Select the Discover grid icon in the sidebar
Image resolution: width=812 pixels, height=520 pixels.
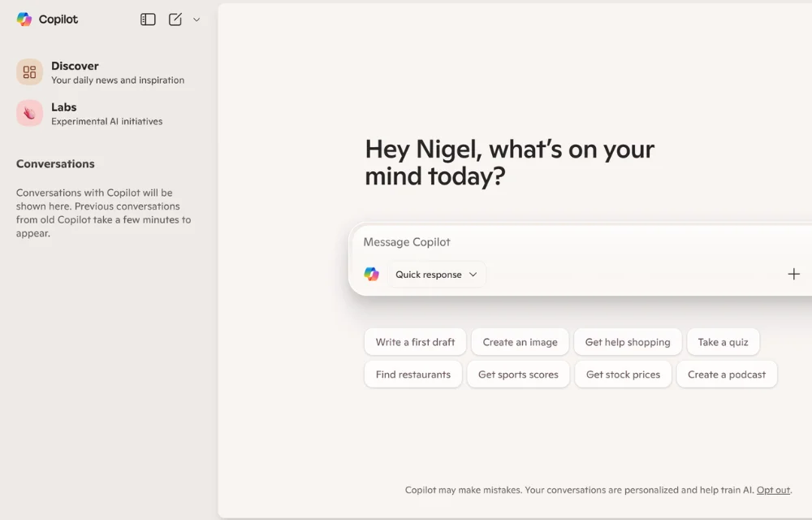click(x=28, y=72)
